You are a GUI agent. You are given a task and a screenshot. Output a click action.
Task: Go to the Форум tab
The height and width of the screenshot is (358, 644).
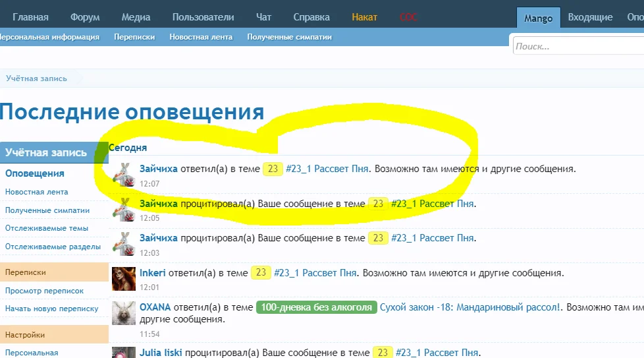(85, 17)
